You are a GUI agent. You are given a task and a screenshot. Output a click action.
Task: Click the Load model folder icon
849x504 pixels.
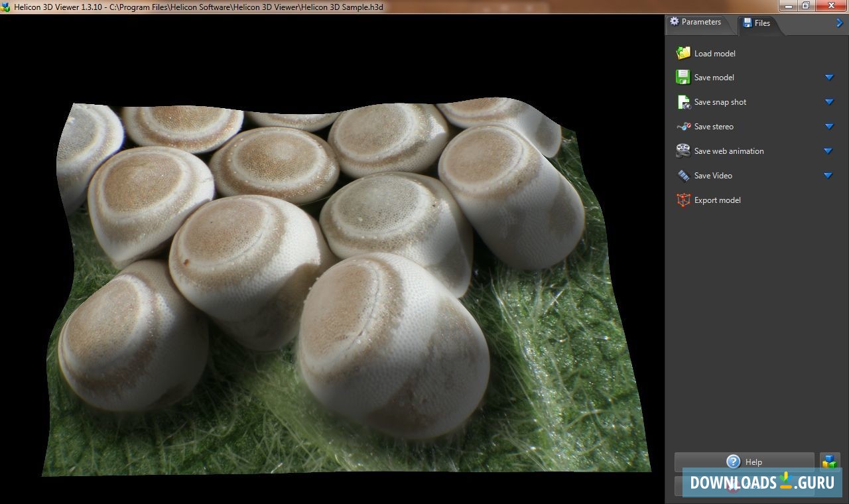[x=683, y=53]
